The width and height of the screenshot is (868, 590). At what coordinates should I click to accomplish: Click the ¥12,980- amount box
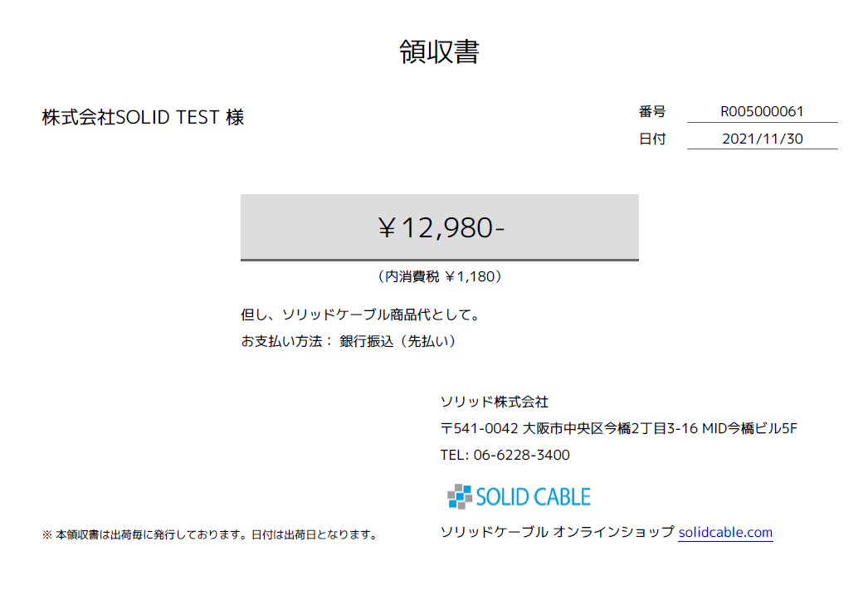click(x=440, y=227)
